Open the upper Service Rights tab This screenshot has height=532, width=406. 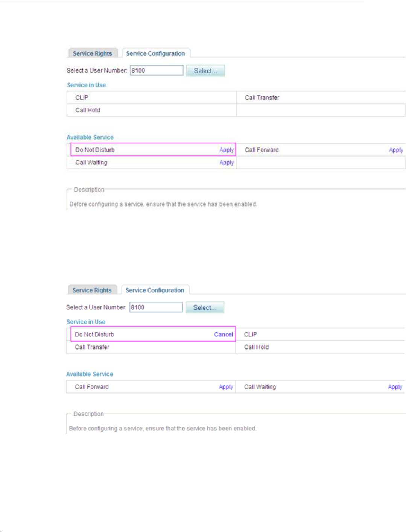coord(93,53)
